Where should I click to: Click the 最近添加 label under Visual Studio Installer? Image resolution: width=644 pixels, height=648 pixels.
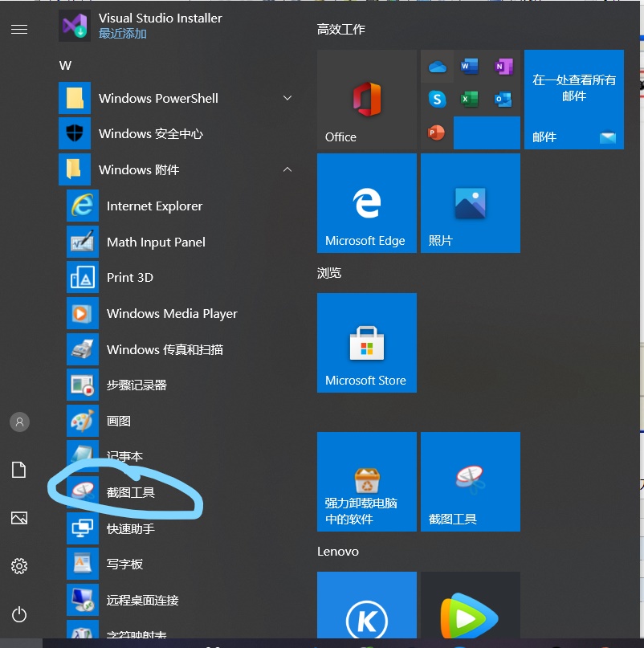coord(122,34)
